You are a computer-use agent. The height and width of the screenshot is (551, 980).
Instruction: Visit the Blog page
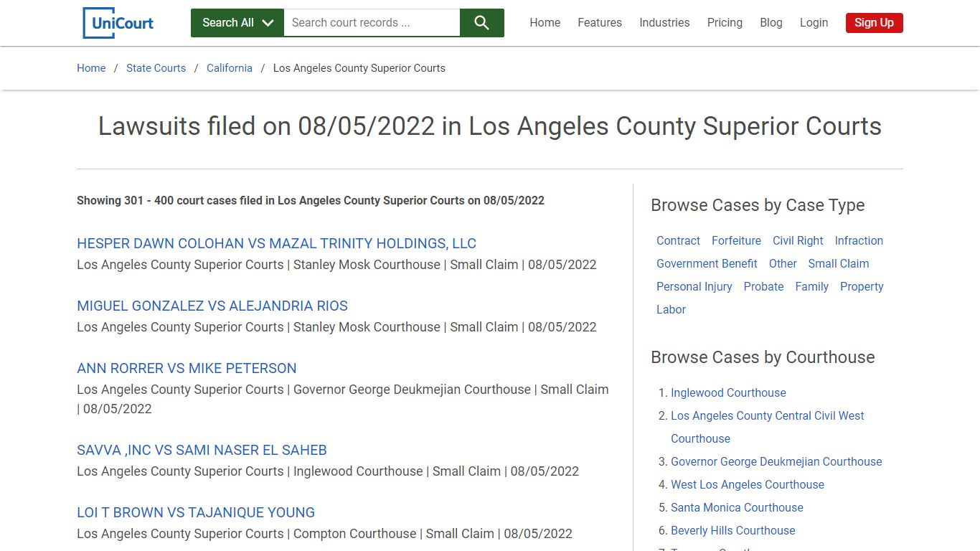point(771,23)
